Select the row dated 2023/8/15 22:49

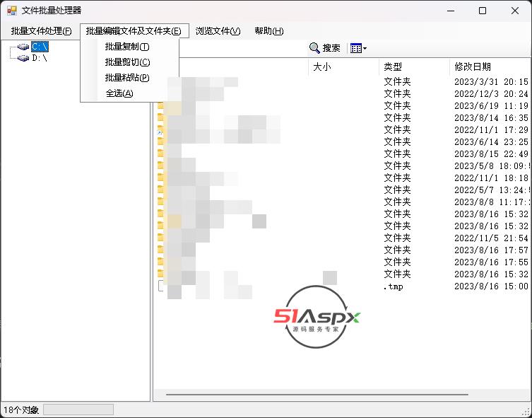point(343,153)
